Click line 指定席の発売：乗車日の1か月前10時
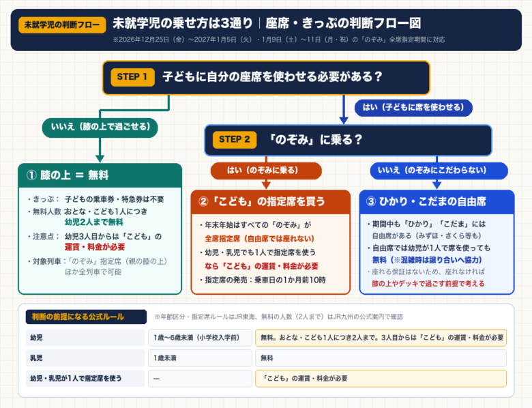The image size is (532, 408). [265, 280]
